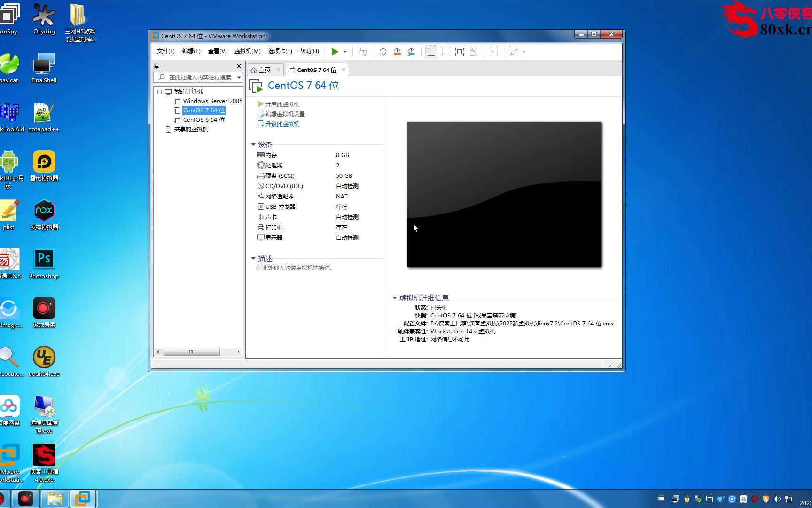Close the 主页 tab
The width and height of the screenshot is (812, 508).
click(x=278, y=70)
